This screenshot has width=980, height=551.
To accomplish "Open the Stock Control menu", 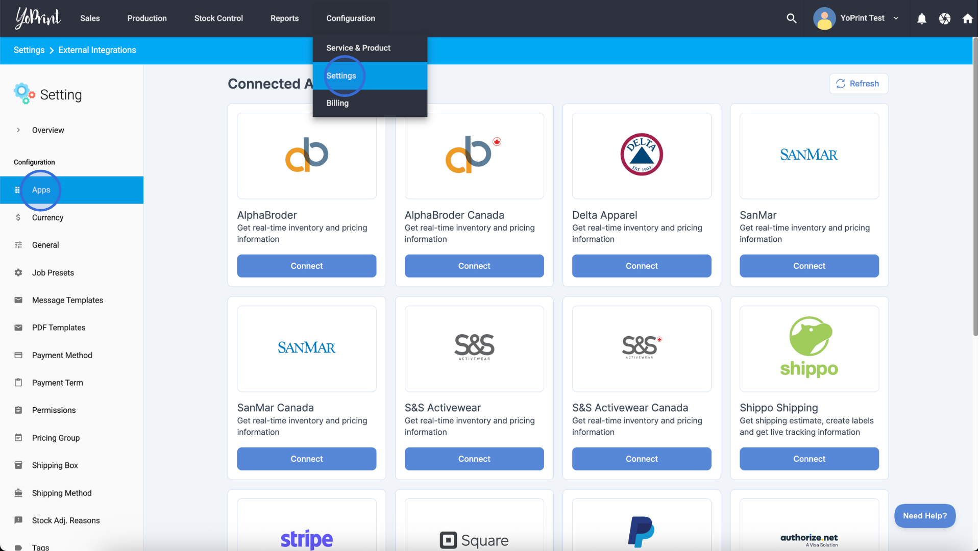I will pos(218,18).
